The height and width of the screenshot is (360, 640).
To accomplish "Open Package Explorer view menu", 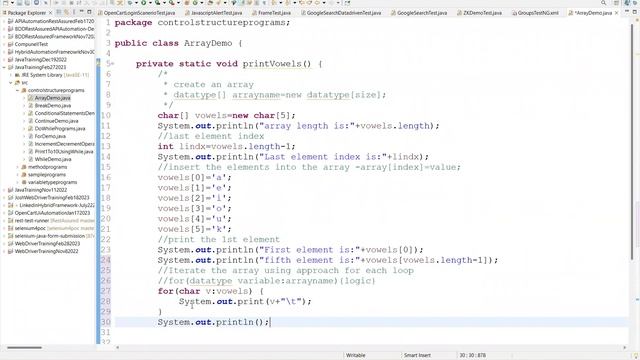I will (74, 13).
